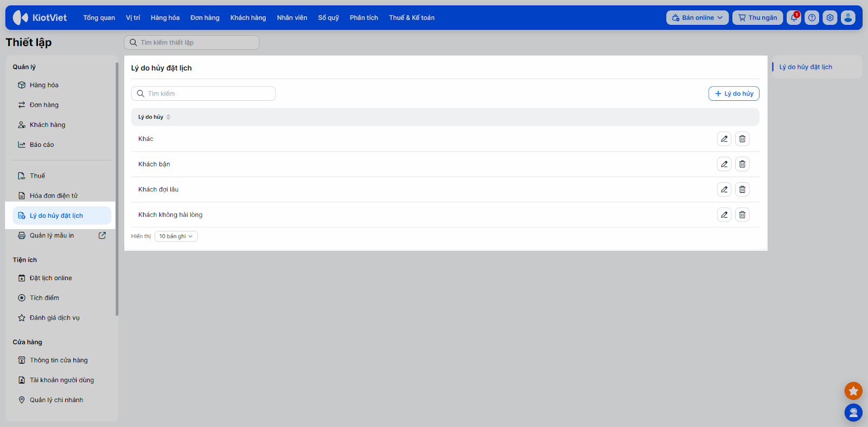The width and height of the screenshot is (868, 427).
Task: Click the search icon in Tìm kiếm thiết lập
Action: [x=133, y=42]
